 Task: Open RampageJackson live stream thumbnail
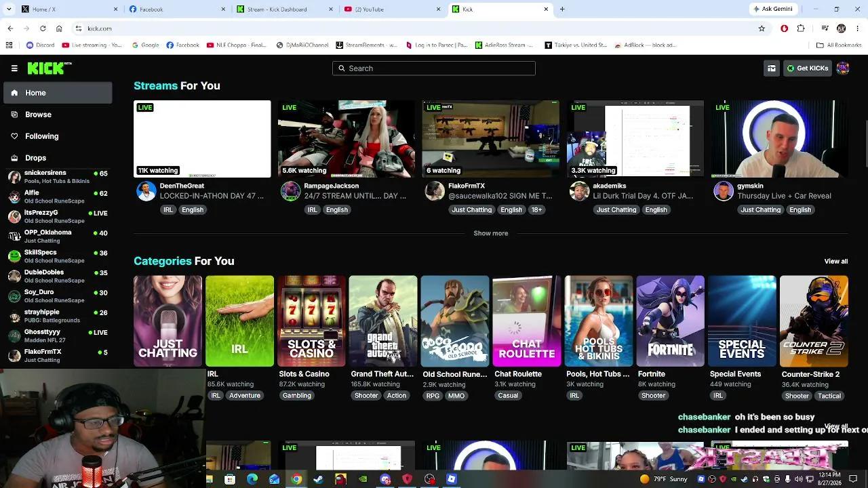[347, 139]
